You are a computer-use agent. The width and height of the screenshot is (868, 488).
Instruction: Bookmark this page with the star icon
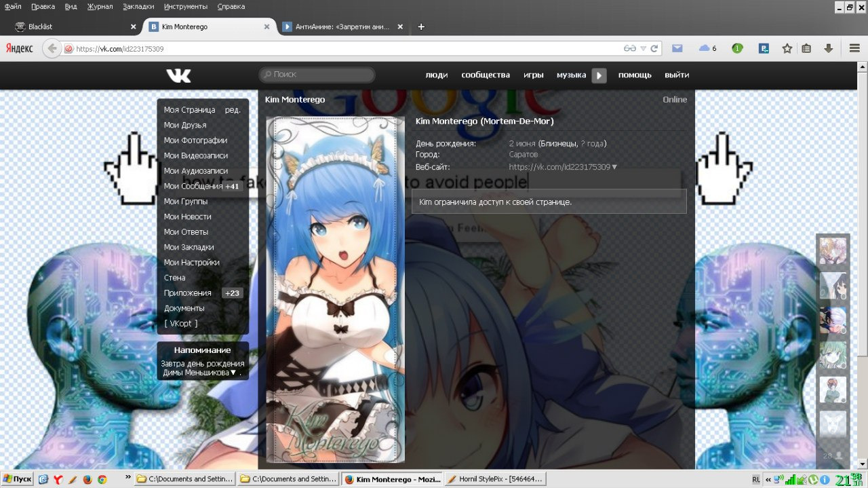(787, 48)
